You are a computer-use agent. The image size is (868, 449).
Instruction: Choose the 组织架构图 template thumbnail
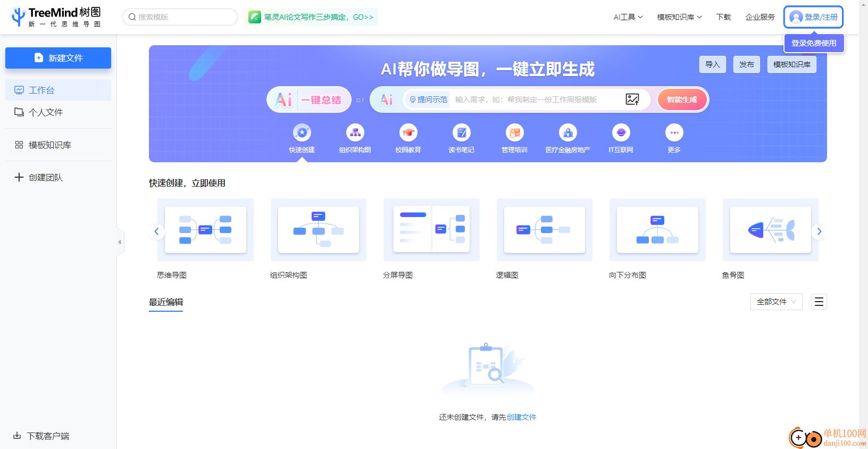tap(319, 230)
